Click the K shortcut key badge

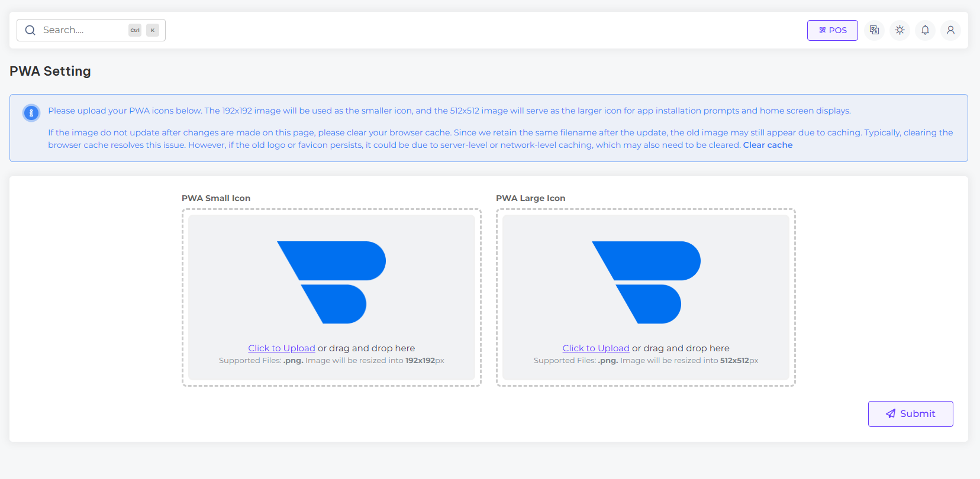point(153,30)
